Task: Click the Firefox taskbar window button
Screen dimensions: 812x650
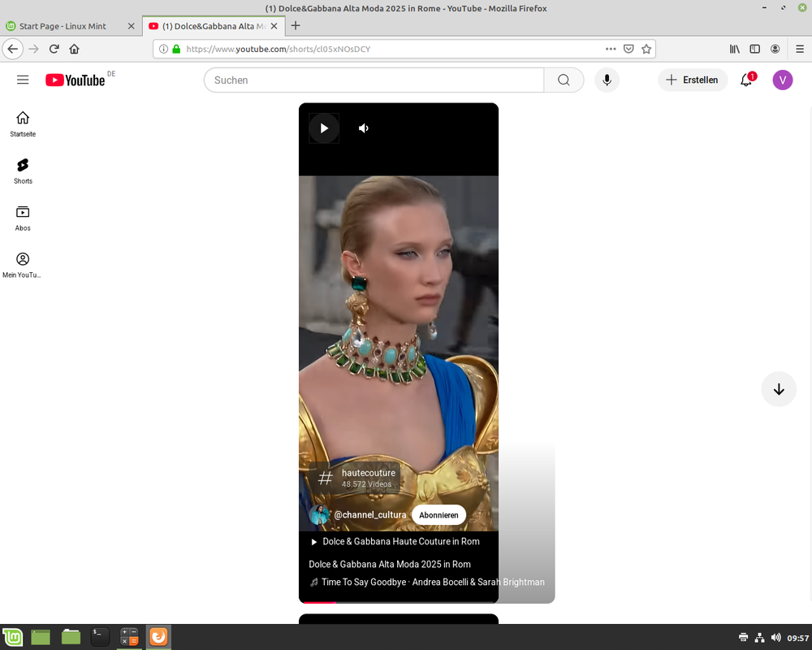Action: coord(158,637)
